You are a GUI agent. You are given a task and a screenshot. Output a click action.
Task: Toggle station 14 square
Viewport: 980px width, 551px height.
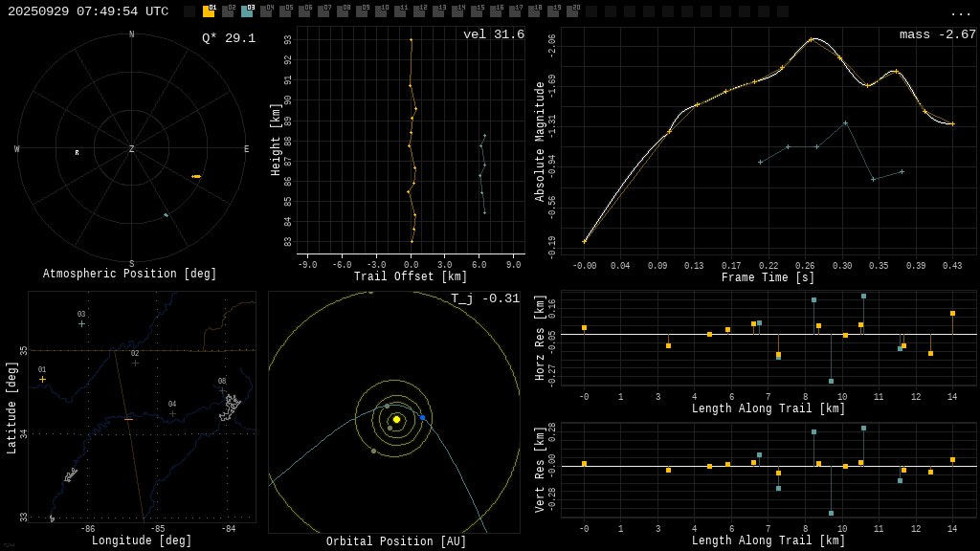(x=457, y=11)
